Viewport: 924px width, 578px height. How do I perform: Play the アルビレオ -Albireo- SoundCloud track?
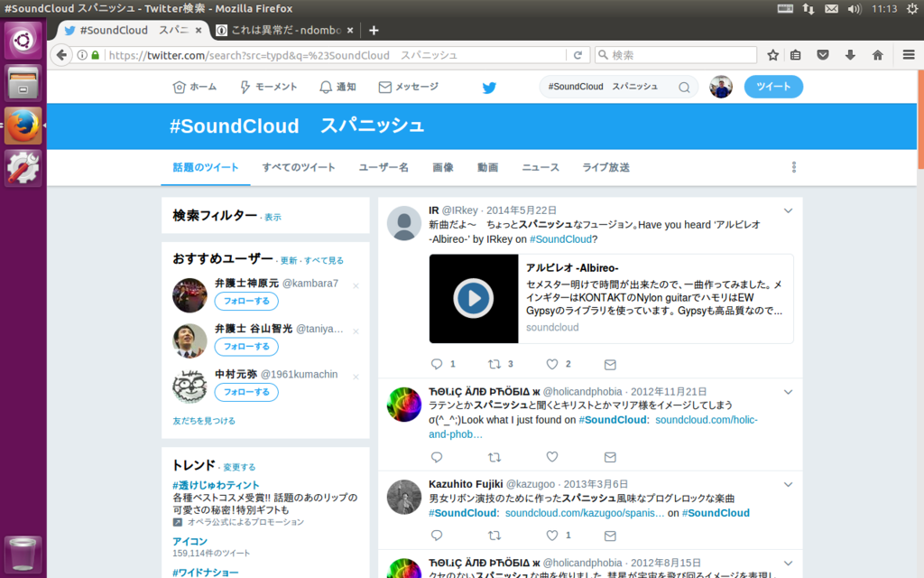click(x=473, y=298)
